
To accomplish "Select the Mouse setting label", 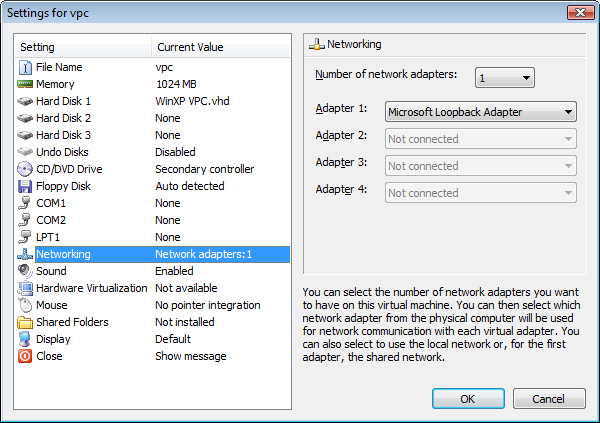I will (52, 305).
